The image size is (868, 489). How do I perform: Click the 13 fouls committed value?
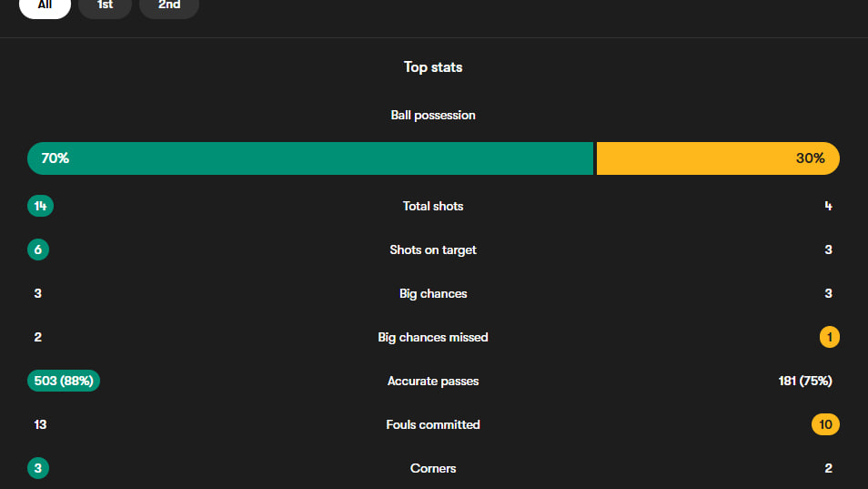point(40,425)
